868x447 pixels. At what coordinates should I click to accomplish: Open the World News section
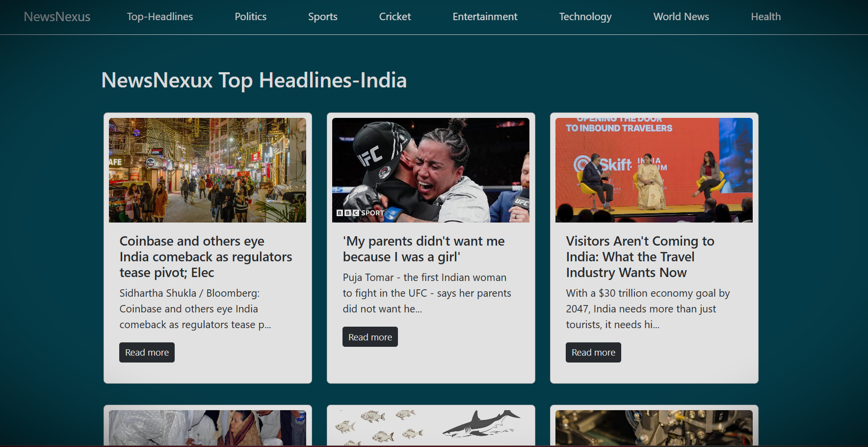[681, 17]
